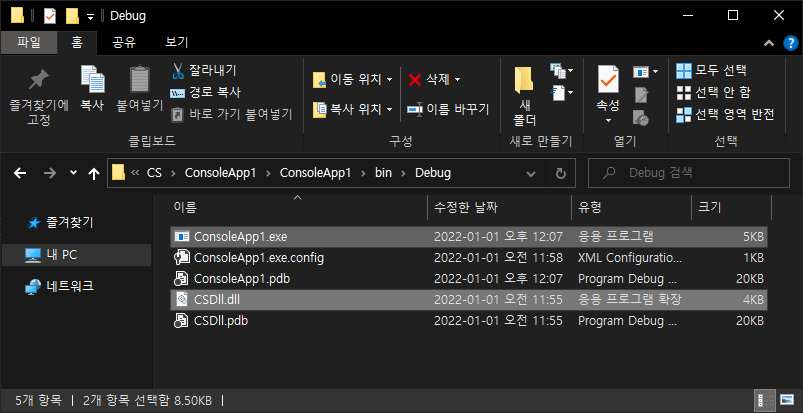Click first ConsoleApp1 breadcrumb segment
This screenshot has height=413, width=803.
(x=220, y=173)
